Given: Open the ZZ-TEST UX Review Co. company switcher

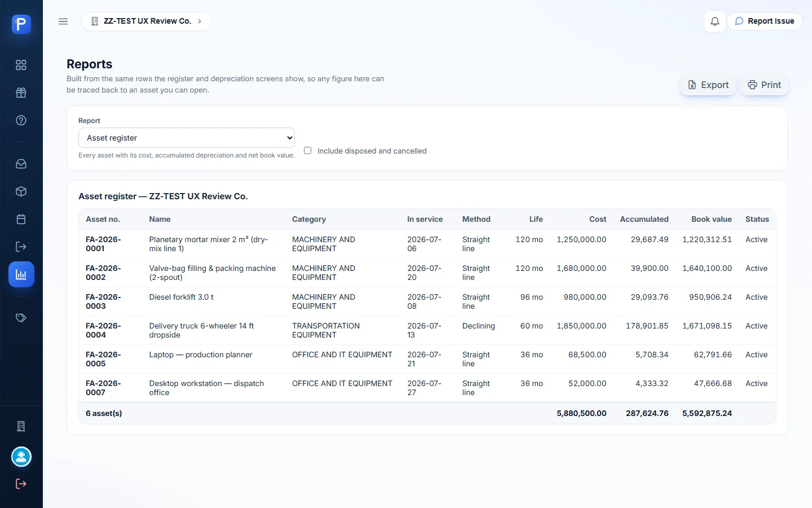Looking at the screenshot, I should [147, 21].
